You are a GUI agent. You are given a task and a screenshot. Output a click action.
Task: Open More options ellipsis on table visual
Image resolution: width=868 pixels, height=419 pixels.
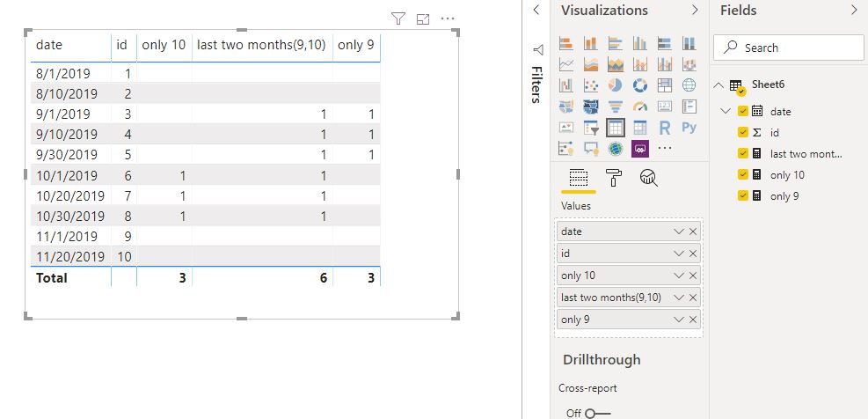448,18
